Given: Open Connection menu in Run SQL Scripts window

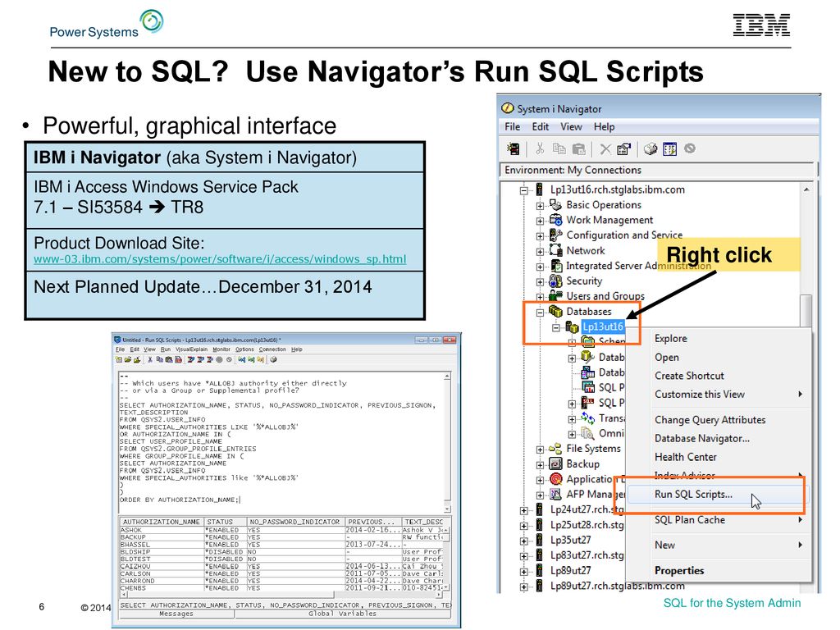Looking at the screenshot, I should click(272, 349).
